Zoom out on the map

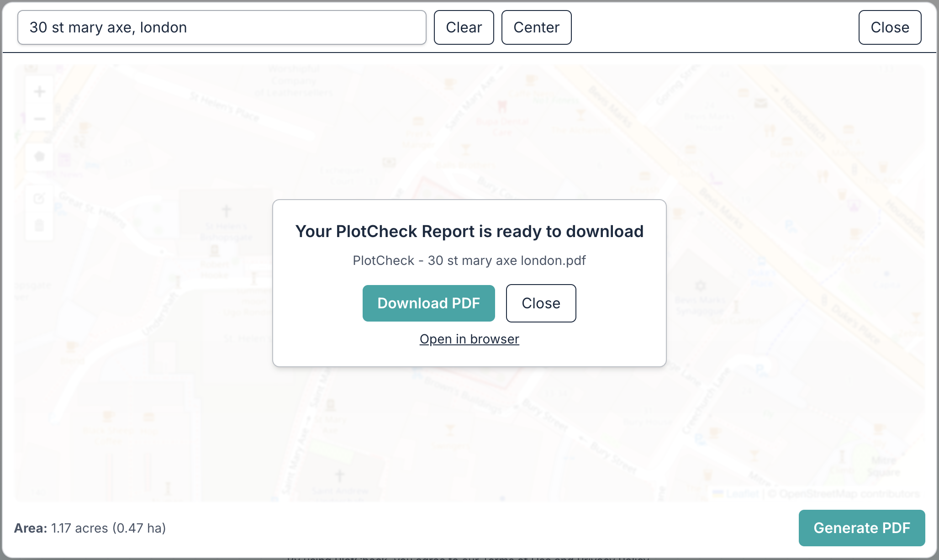click(x=39, y=119)
